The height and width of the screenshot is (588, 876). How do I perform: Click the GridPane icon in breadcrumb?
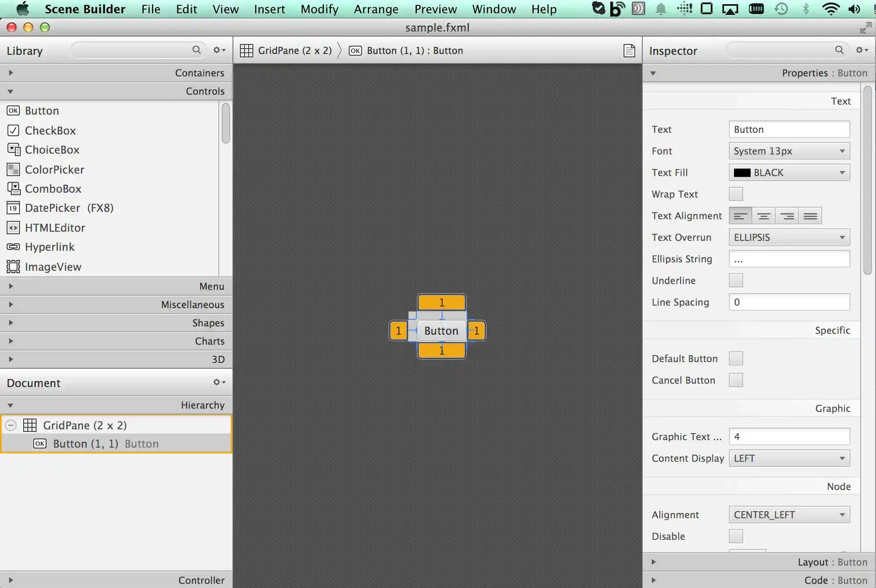point(246,51)
